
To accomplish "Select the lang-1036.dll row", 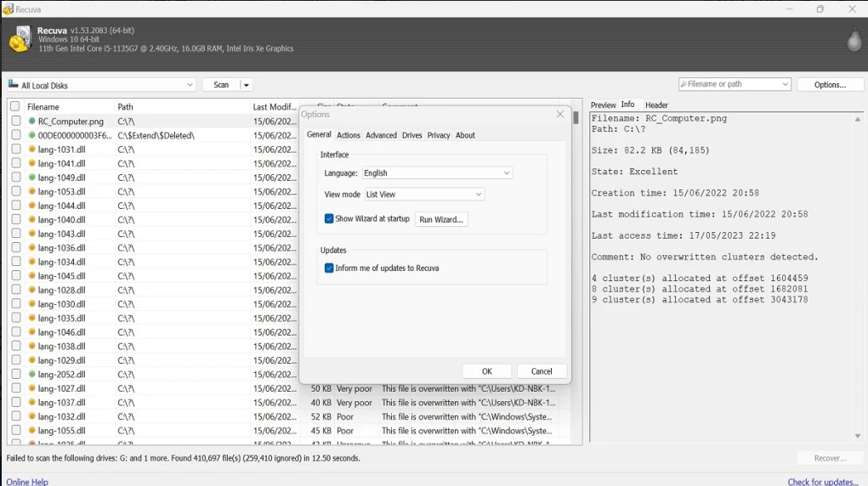I will point(153,247).
